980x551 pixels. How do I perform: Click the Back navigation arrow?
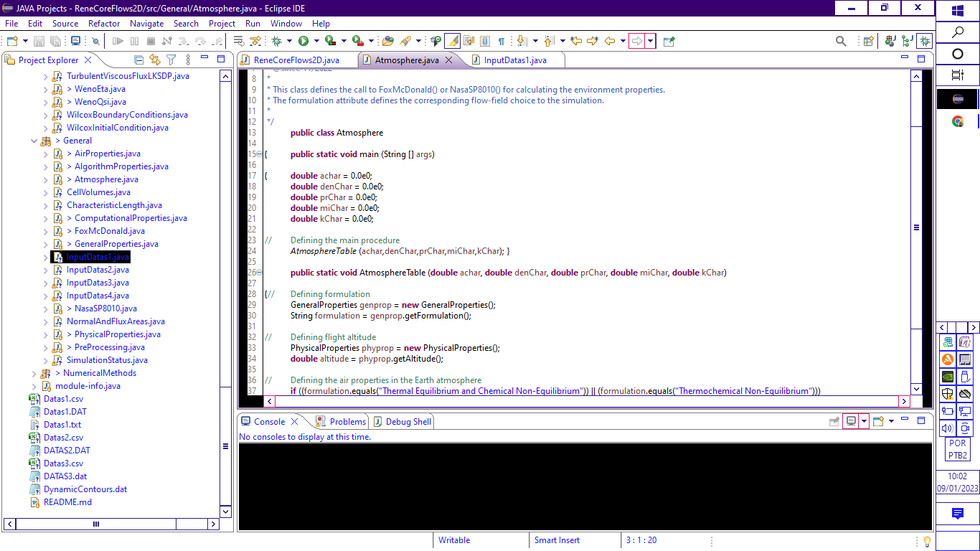click(x=610, y=41)
